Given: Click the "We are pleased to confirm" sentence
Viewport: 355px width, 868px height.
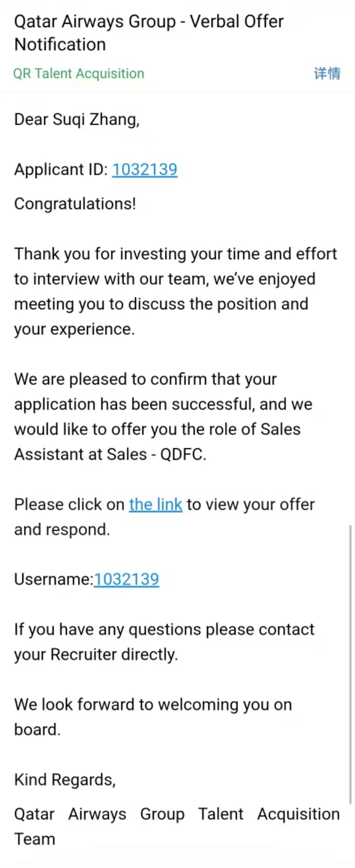Looking at the screenshot, I should (145, 379).
